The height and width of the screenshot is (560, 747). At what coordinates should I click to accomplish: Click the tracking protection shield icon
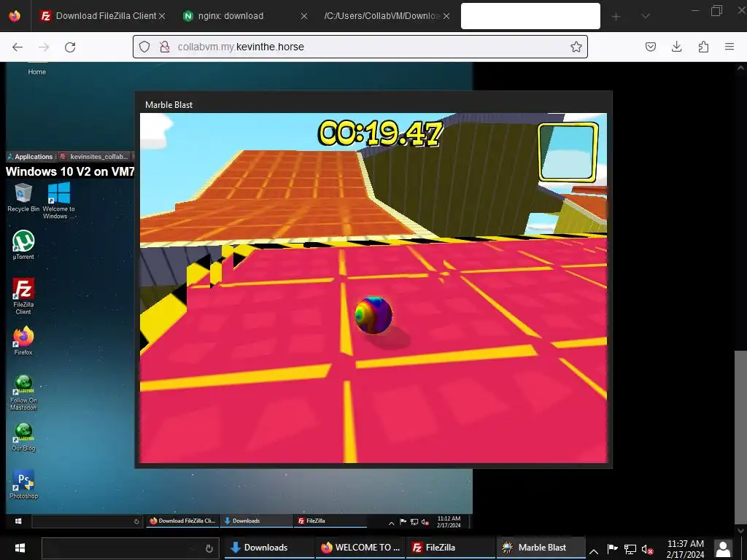click(144, 47)
